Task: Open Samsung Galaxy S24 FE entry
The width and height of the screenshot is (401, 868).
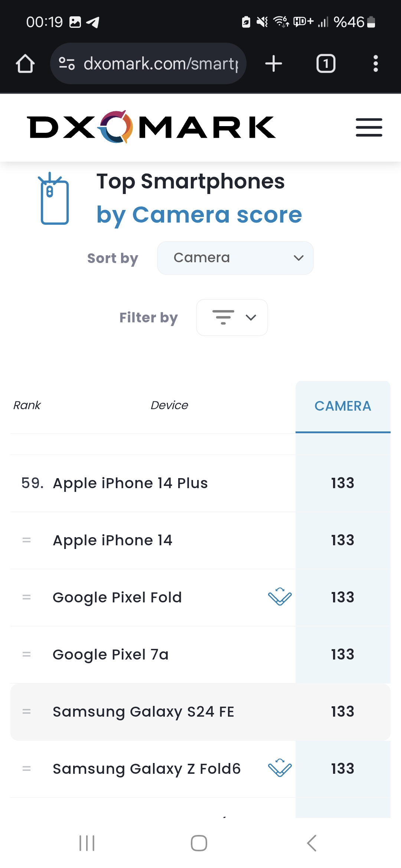Action: (x=143, y=712)
